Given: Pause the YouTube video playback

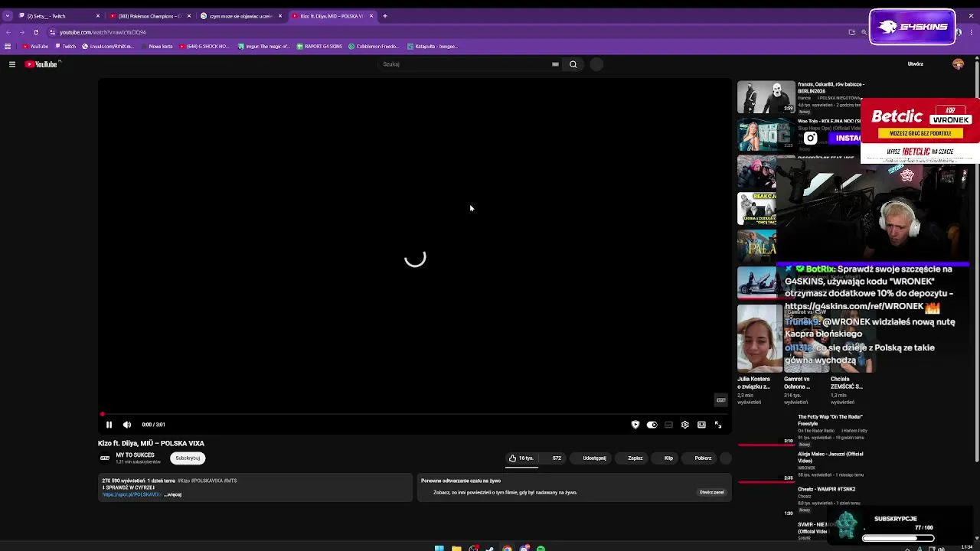Looking at the screenshot, I should (x=109, y=425).
